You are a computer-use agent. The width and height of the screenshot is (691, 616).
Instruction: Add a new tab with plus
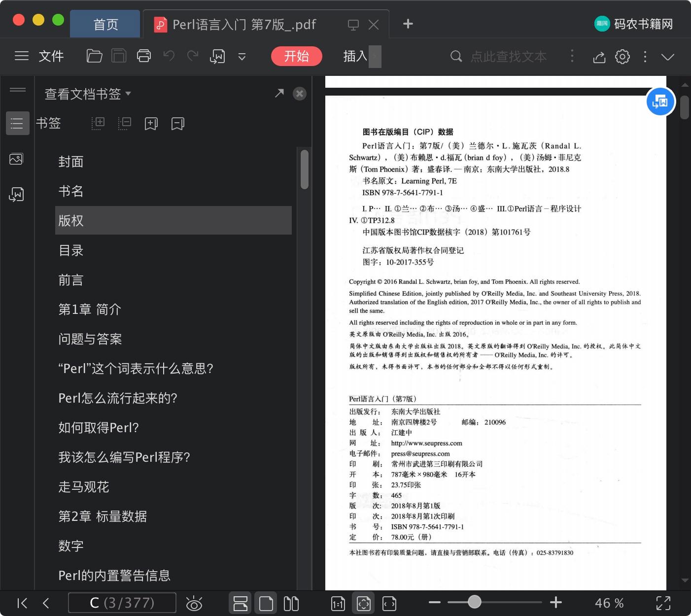click(x=408, y=24)
